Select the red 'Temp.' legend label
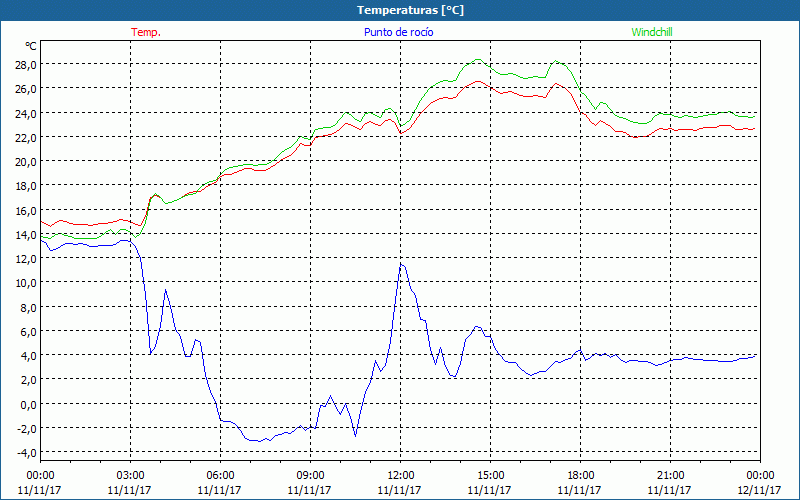Screen dimensions: 800x500 pyautogui.click(x=146, y=32)
